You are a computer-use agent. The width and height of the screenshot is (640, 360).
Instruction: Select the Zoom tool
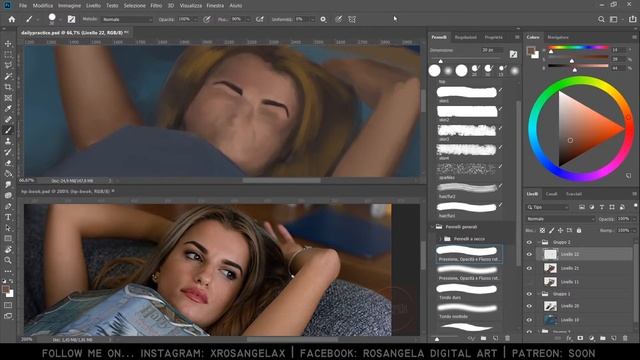tap(8, 260)
